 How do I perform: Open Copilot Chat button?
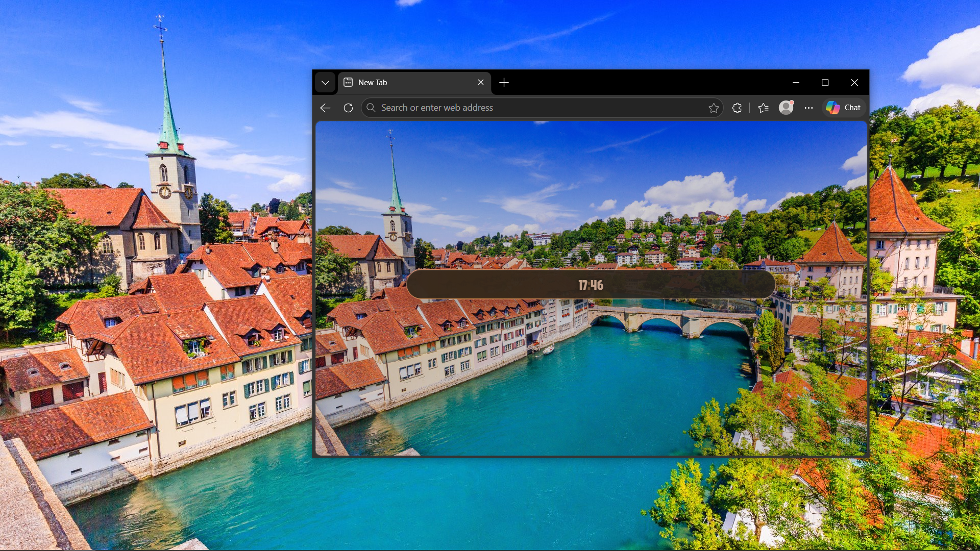tap(843, 108)
